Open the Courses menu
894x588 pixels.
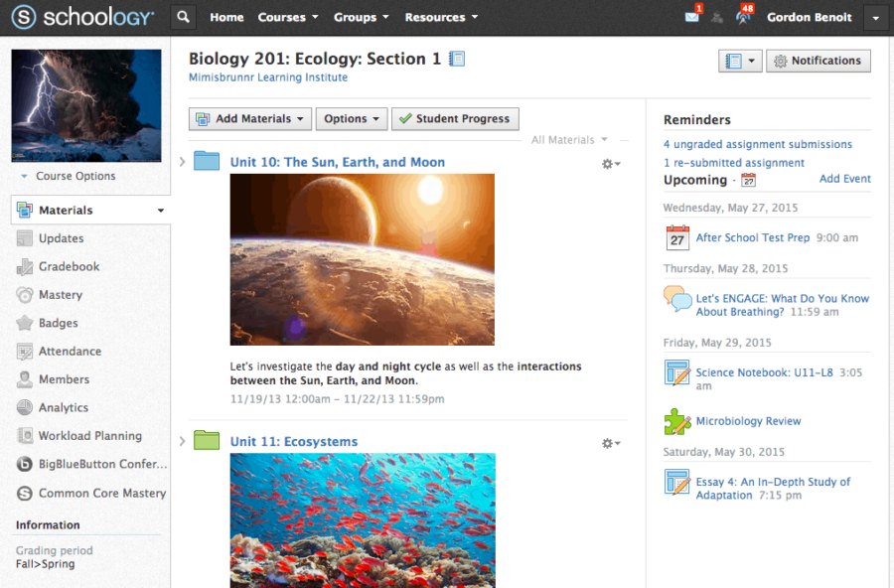click(287, 17)
